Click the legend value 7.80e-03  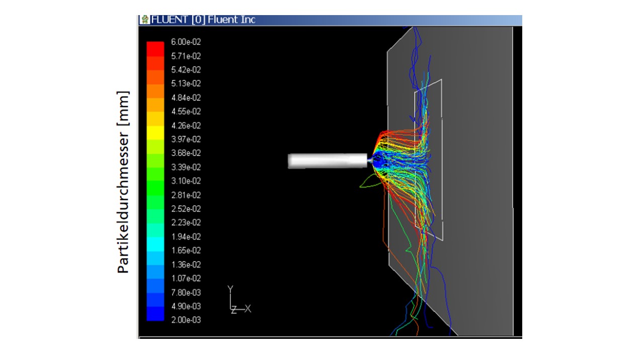pyautogui.click(x=186, y=292)
